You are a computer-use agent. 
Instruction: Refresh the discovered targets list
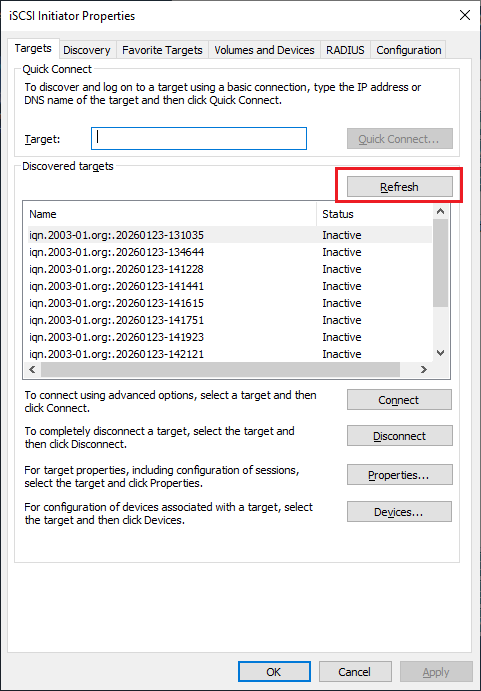399,187
